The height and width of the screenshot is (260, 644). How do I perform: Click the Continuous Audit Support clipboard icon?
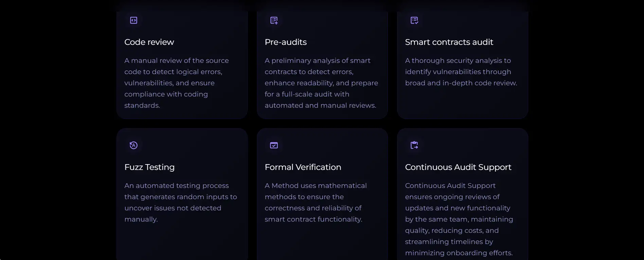(414, 145)
